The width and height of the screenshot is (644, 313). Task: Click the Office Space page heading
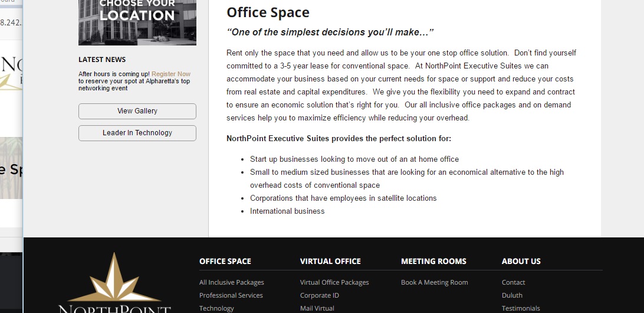[268, 12]
